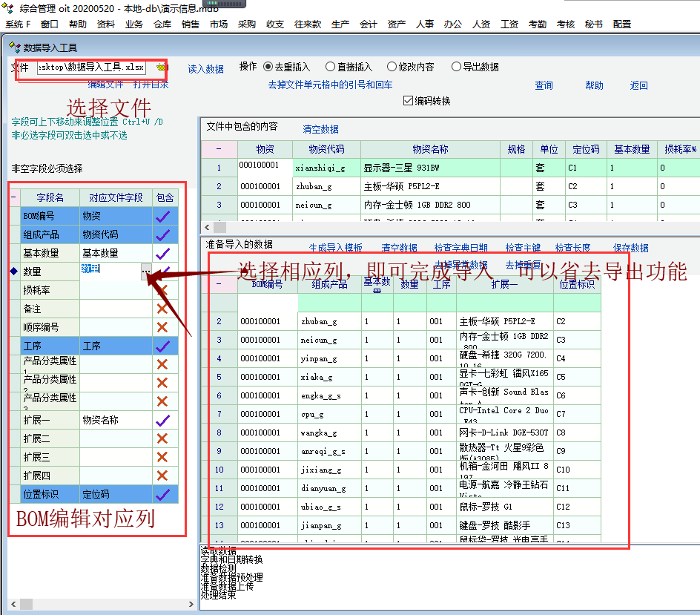Click the file path input field
The height and width of the screenshot is (615, 700).
(91, 68)
